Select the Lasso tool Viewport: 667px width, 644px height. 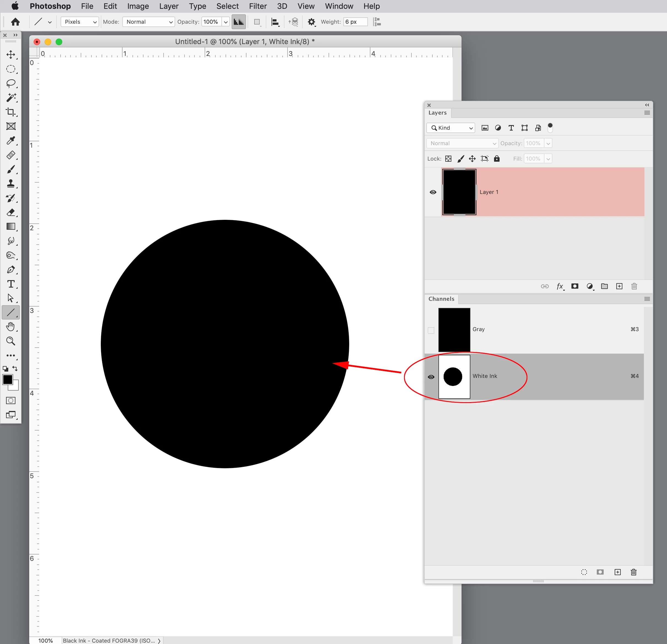(x=11, y=83)
